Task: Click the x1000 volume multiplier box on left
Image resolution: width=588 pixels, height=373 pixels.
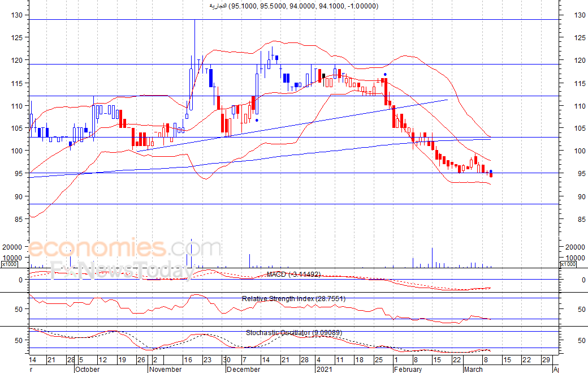Action: pos(9,264)
